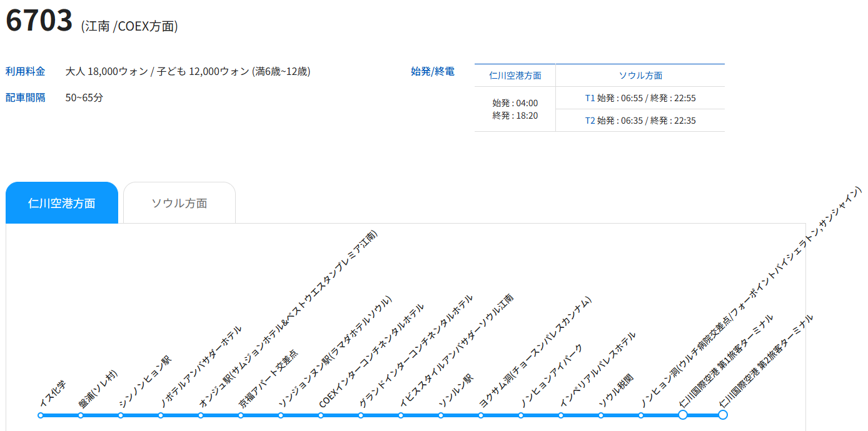Click the 始発/終電 heading
868x431 pixels.
(432, 71)
